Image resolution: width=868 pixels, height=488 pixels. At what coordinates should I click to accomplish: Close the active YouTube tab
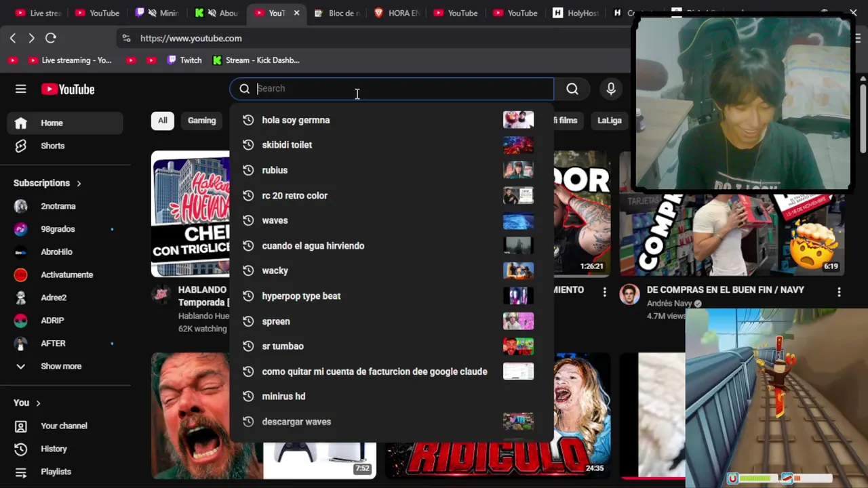tap(296, 13)
